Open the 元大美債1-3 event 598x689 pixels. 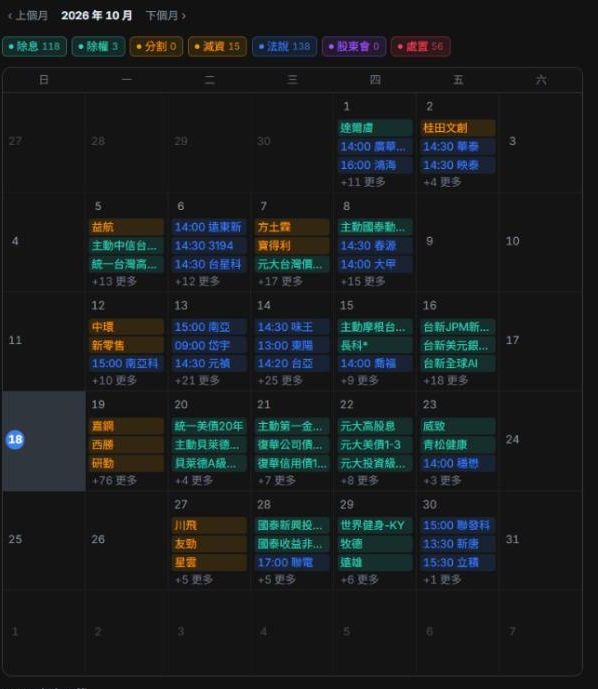coord(375,445)
